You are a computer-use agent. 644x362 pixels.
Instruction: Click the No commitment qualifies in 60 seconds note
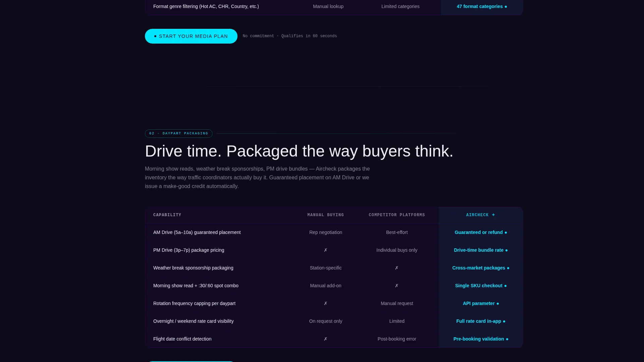pos(290,36)
